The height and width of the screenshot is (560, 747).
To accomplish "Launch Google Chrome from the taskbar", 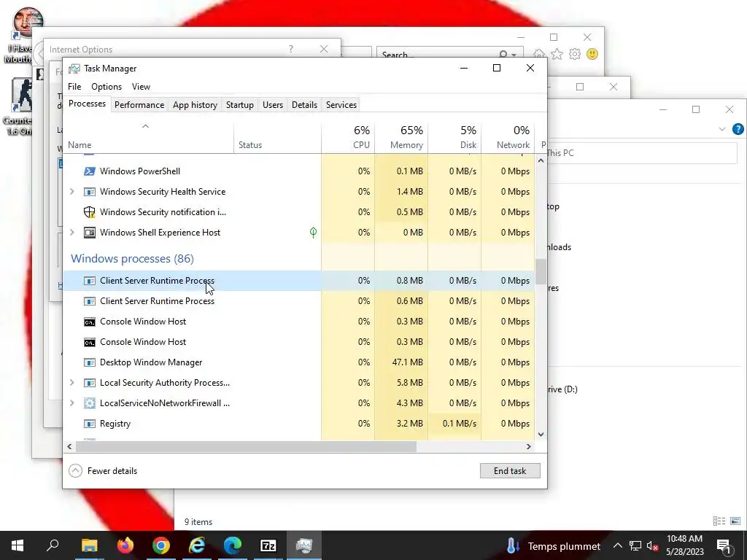I will [161, 545].
